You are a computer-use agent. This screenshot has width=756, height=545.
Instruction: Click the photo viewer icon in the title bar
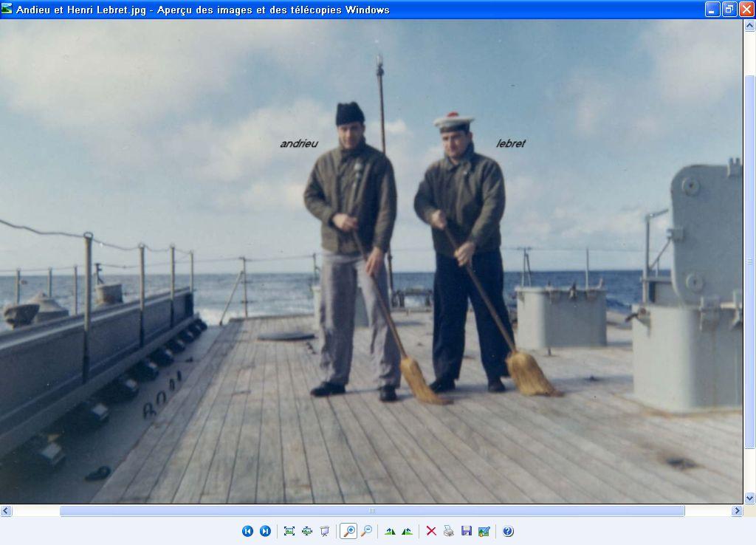click(7, 9)
